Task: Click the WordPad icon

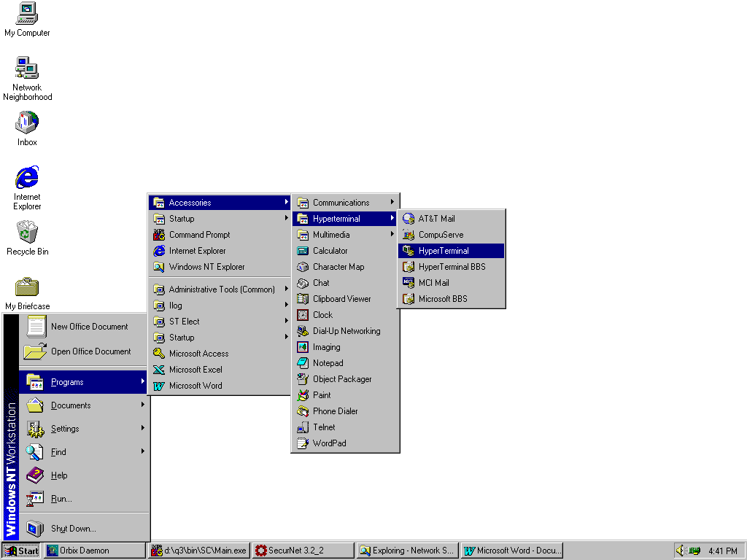Action: [x=303, y=443]
